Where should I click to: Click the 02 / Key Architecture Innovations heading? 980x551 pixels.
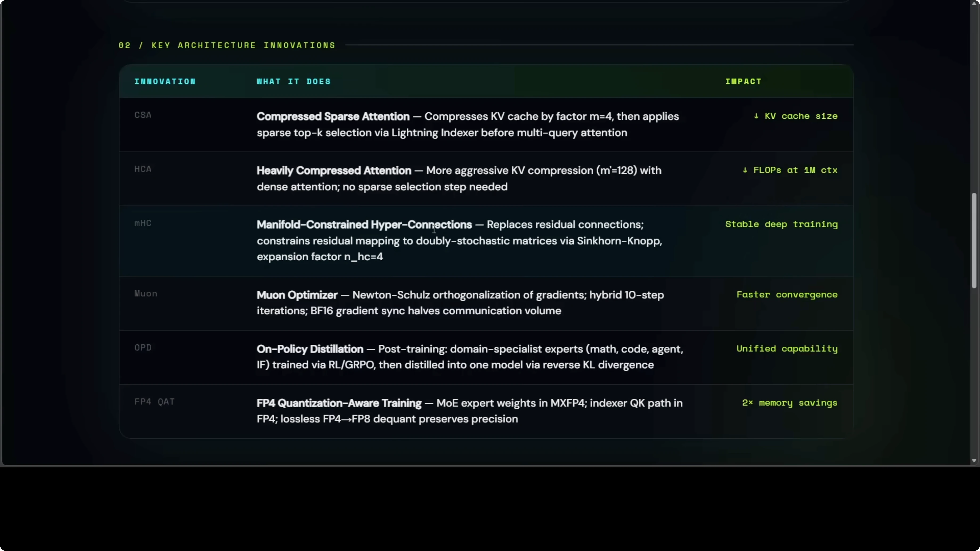[227, 45]
